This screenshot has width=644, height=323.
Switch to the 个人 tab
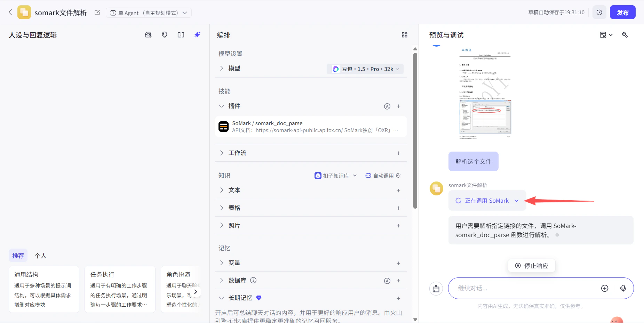tap(40, 256)
